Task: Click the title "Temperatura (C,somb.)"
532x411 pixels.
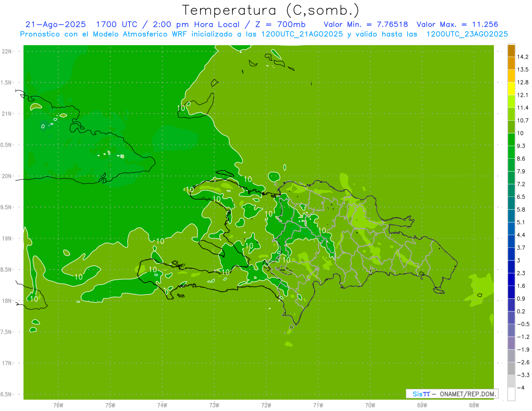Action: pyautogui.click(x=271, y=11)
